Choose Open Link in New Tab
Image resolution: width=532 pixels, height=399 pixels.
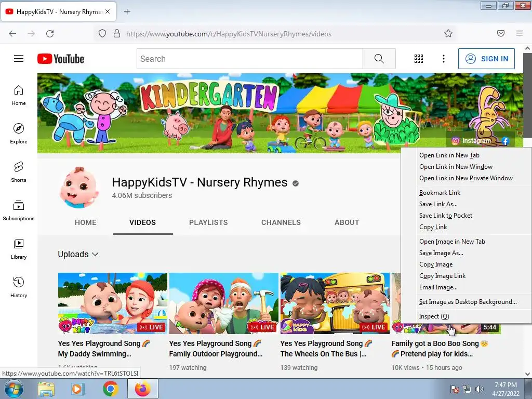pyautogui.click(x=466, y=155)
